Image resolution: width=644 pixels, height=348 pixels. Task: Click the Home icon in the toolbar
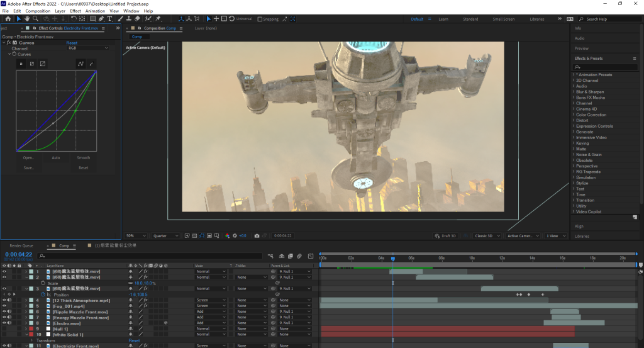pos(8,18)
